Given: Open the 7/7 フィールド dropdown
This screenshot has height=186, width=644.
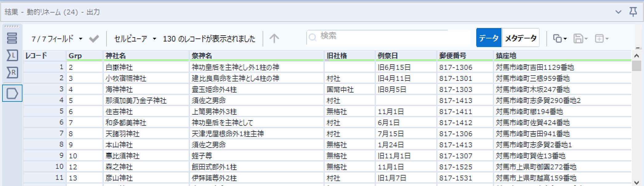Looking at the screenshot, I should pyautogui.click(x=57, y=39).
